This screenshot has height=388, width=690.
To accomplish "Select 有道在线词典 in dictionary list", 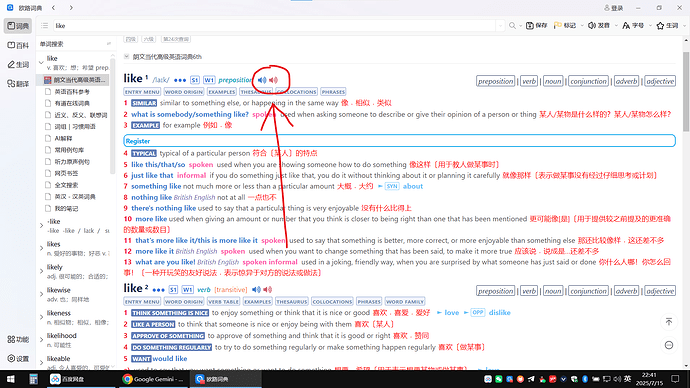I will 72,103.
